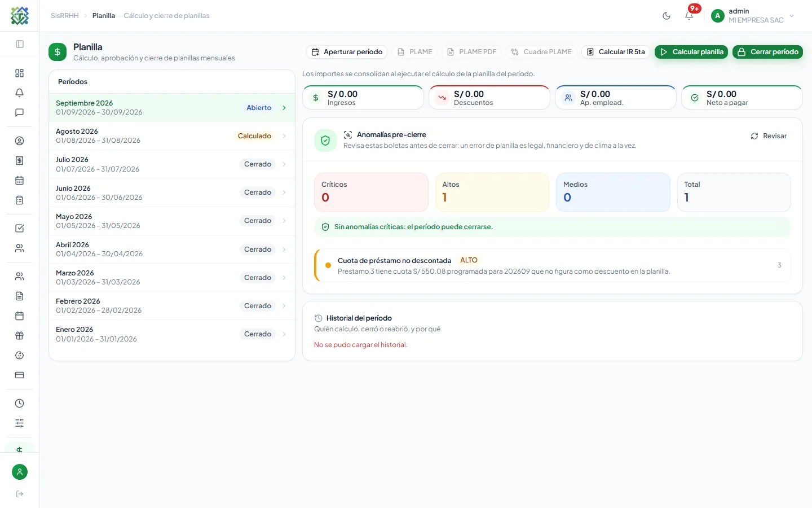Open the sidebar user profile circle icon
The width and height of the screenshot is (812, 508).
(20, 141)
